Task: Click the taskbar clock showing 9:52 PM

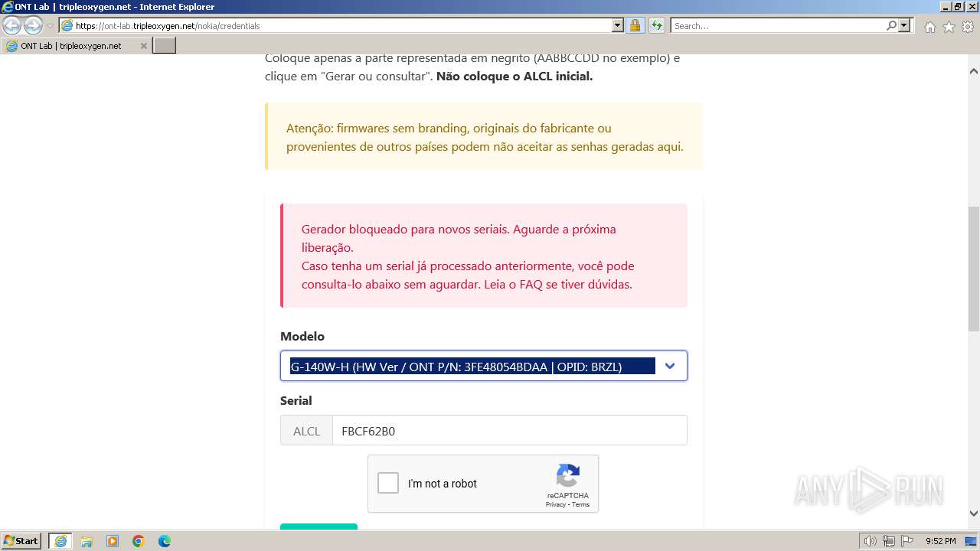Action: pos(940,541)
